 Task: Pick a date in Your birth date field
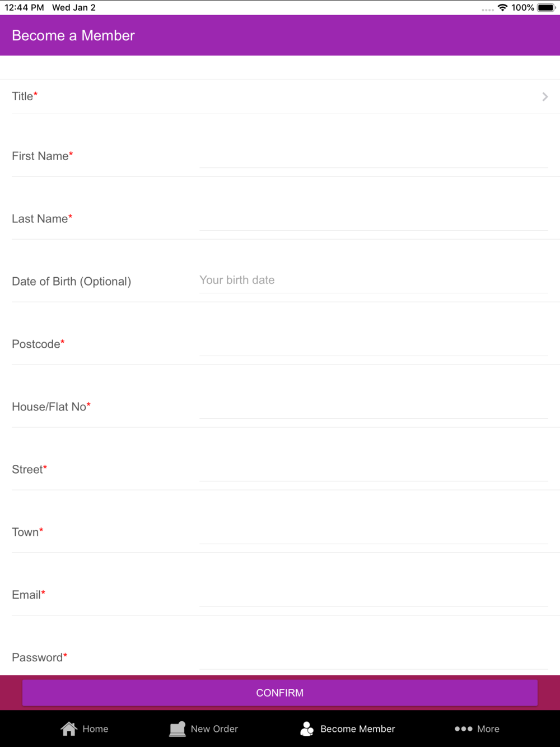click(374, 280)
